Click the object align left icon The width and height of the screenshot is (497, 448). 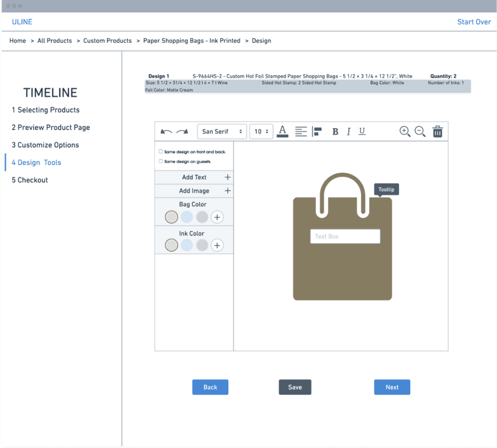coord(317,131)
